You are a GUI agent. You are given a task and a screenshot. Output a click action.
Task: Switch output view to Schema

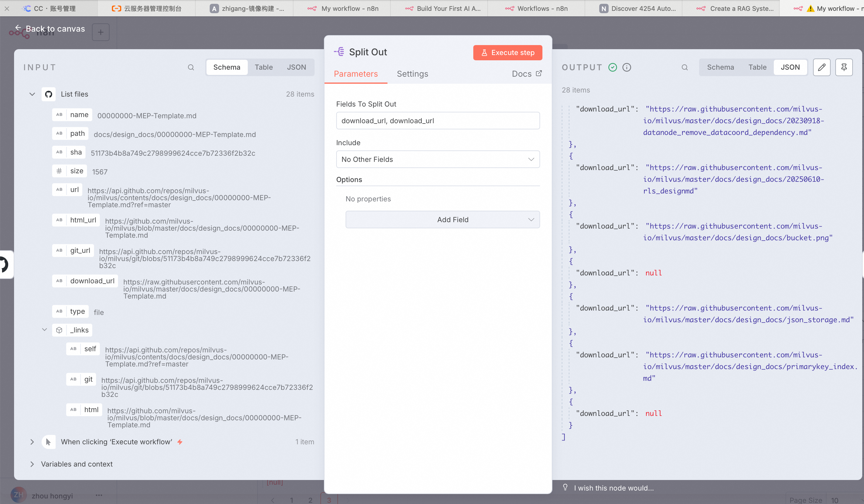point(720,68)
